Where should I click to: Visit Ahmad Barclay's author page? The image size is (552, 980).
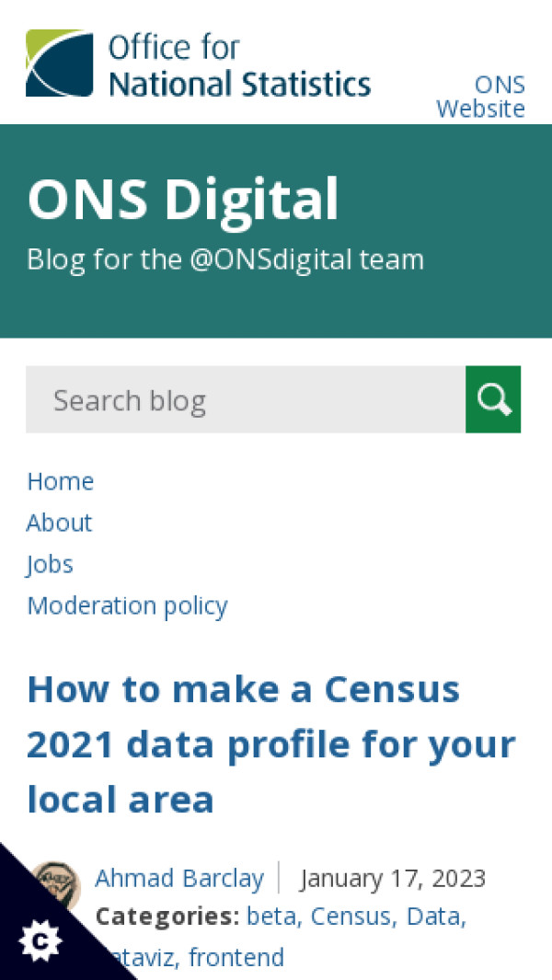179,878
